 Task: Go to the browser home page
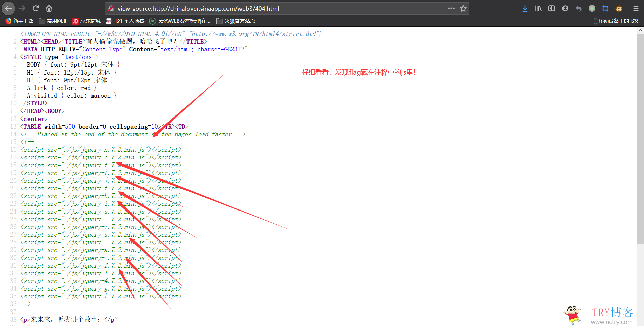point(49,8)
